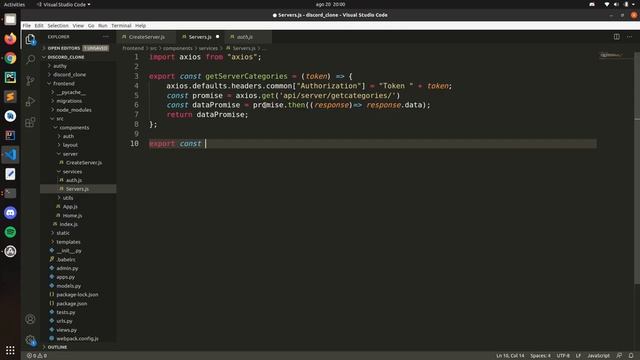
Task: Open the Selection menu
Action: click(58, 25)
